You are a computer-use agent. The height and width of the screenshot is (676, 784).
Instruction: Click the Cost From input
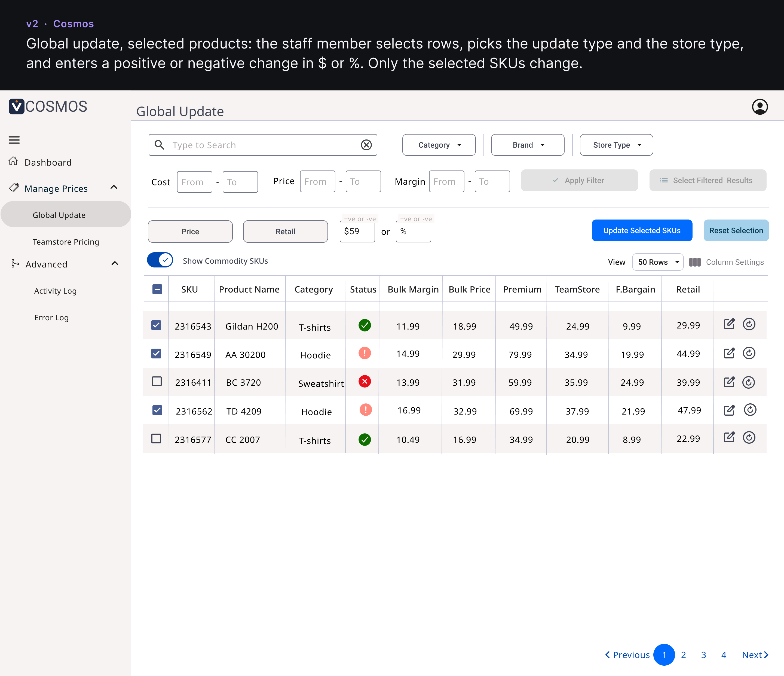point(194,182)
